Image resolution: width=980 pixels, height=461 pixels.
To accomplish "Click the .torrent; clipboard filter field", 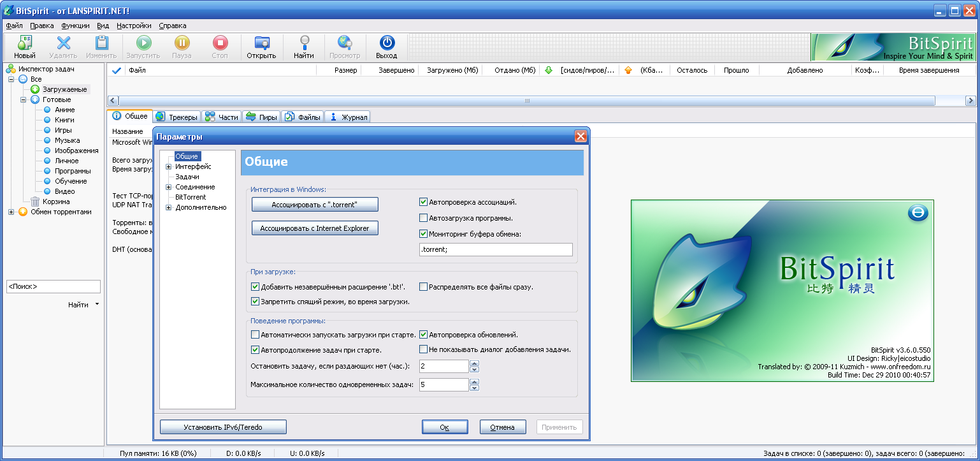I will point(496,249).
